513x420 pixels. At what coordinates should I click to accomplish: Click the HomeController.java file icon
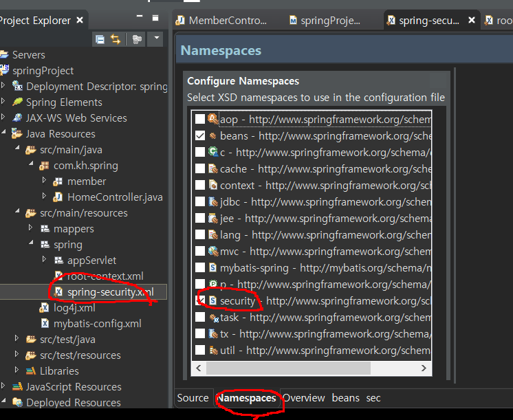(x=58, y=197)
